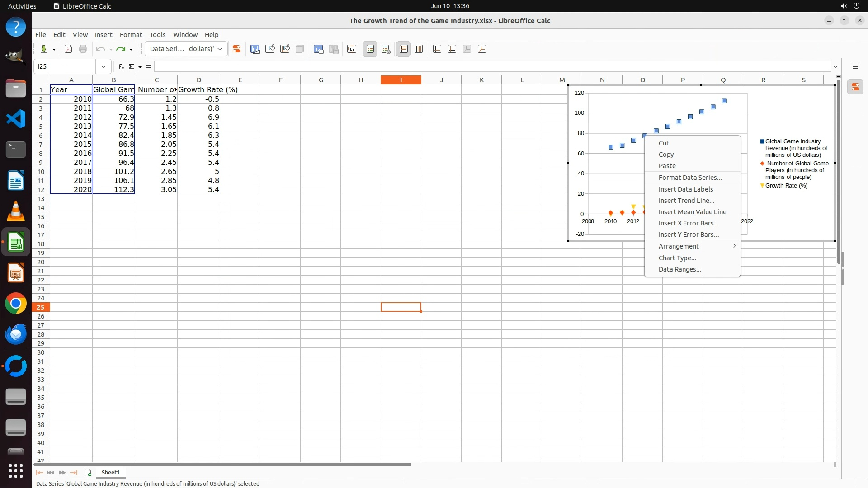Toggle Vertical Grids on the chart
This screenshot has width=868, height=488.
pyautogui.click(x=419, y=49)
